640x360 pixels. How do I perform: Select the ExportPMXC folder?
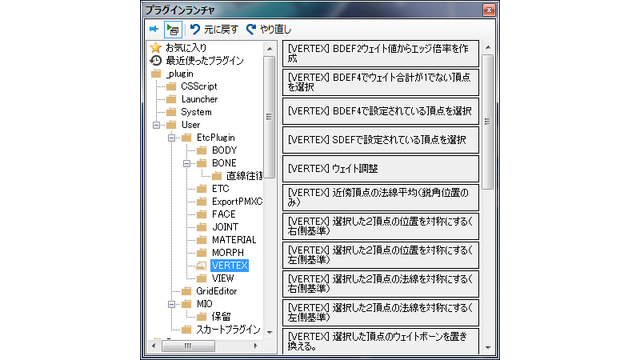tap(237, 202)
